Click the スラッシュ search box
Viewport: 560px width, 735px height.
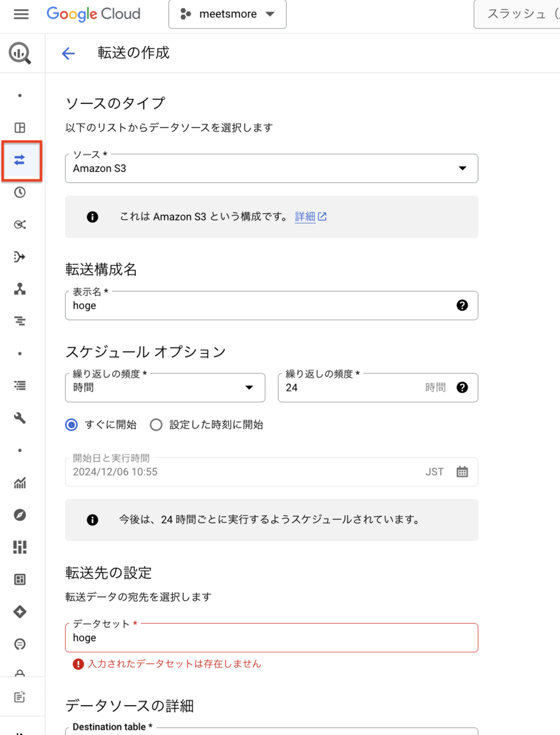click(x=516, y=14)
